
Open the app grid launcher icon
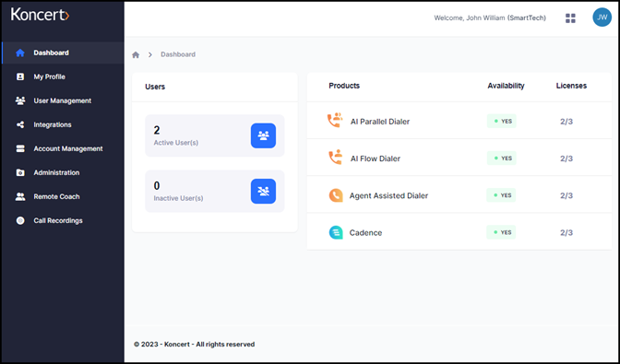(x=570, y=18)
